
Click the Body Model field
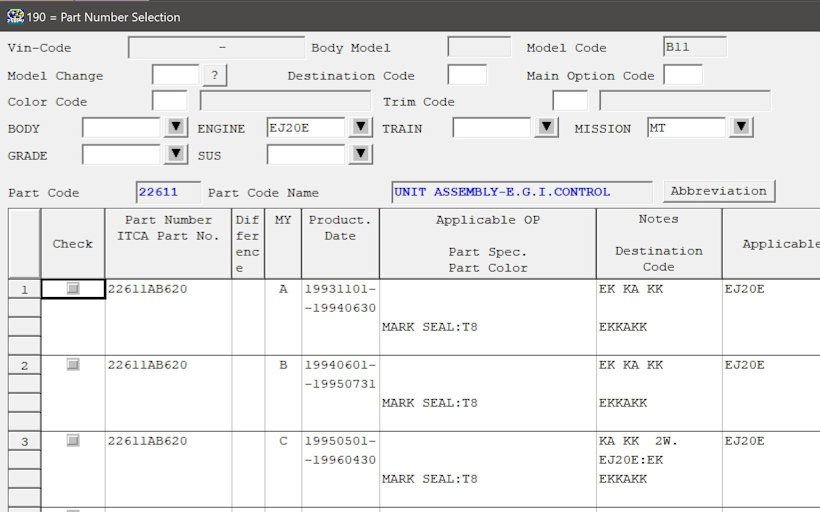point(479,47)
